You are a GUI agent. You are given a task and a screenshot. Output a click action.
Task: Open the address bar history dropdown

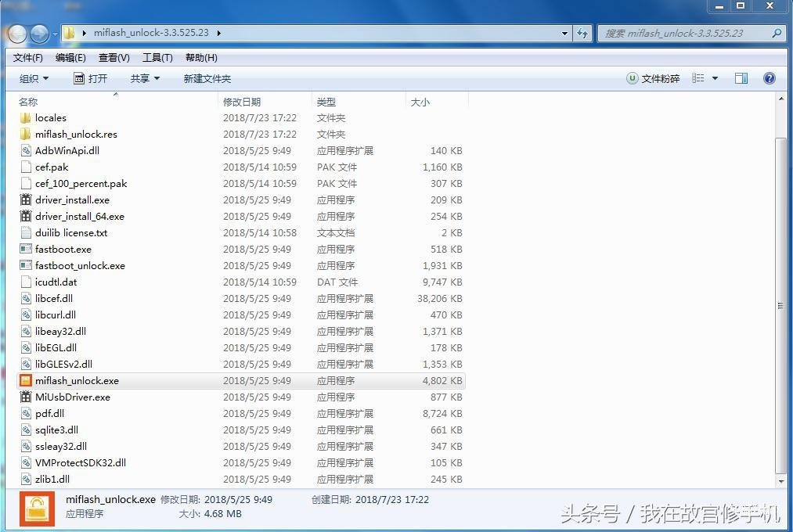pos(565,34)
